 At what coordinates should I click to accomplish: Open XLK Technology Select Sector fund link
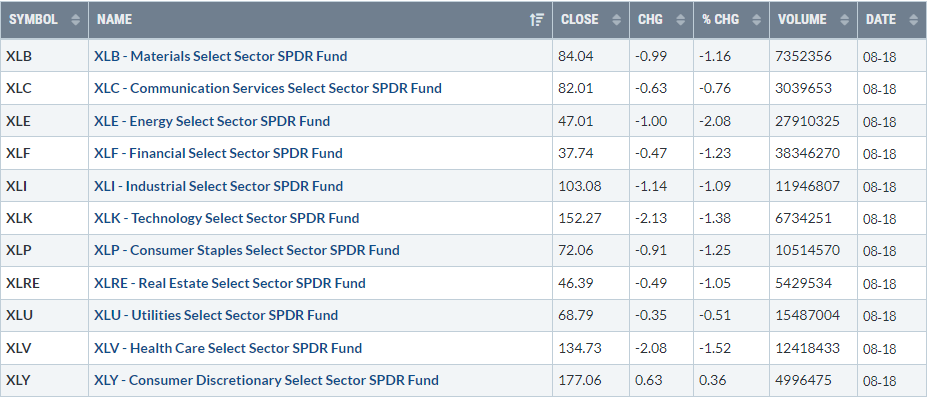pyautogui.click(x=226, y=219)
